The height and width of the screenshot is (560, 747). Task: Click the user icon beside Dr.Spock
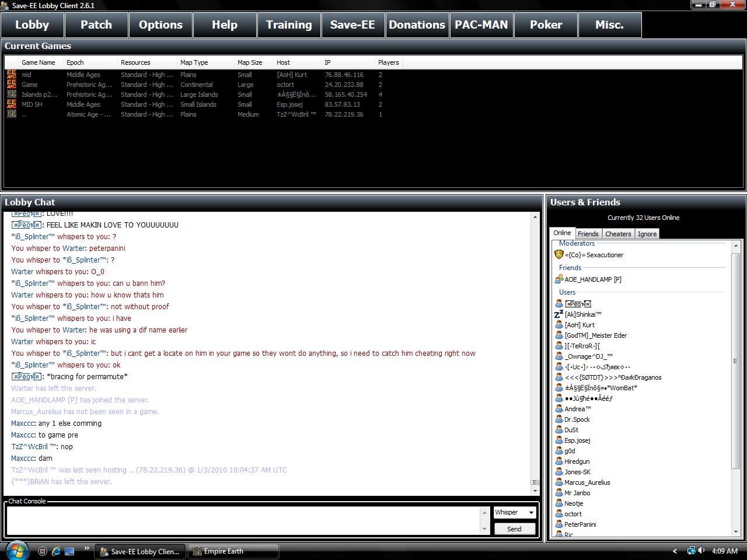tap(558, 419)
